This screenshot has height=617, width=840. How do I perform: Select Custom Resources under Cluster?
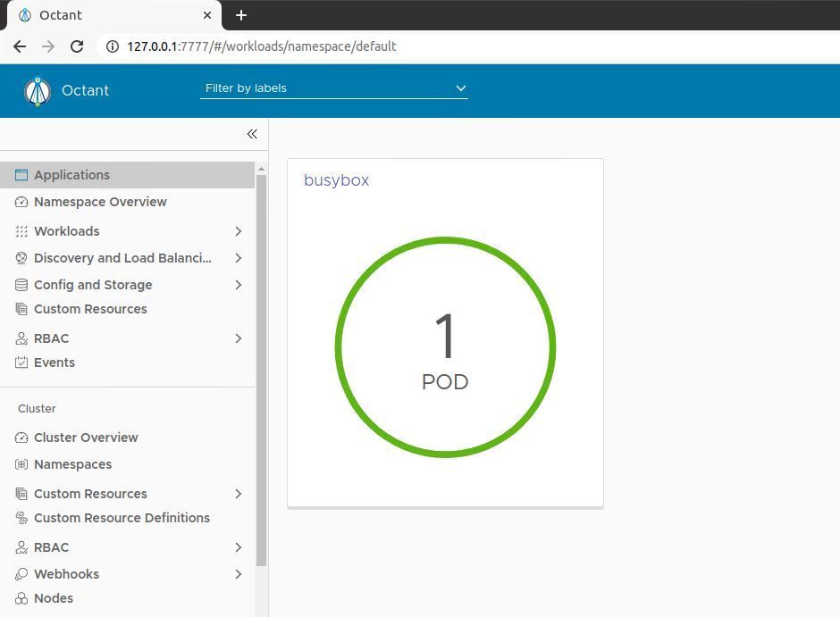point(90,494)
